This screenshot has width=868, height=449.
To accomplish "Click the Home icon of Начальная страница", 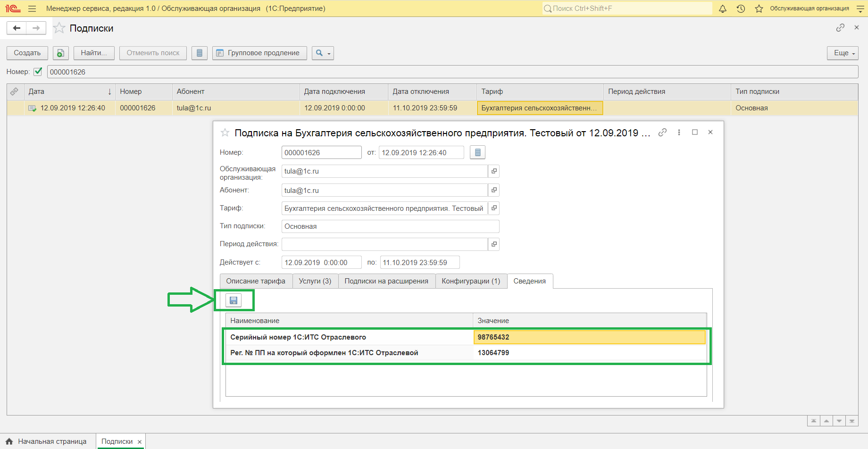I will click(x=9, y=441).
